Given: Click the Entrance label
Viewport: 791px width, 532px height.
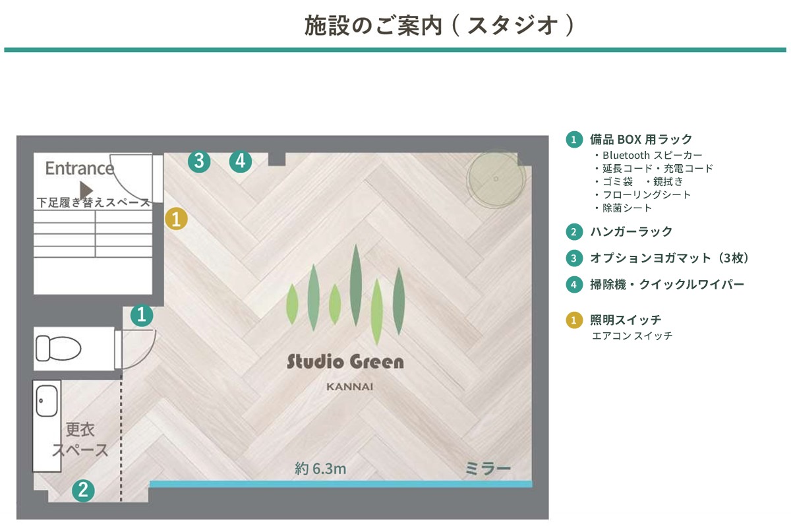Looking at the screenshot, I should tap(80, 168).
